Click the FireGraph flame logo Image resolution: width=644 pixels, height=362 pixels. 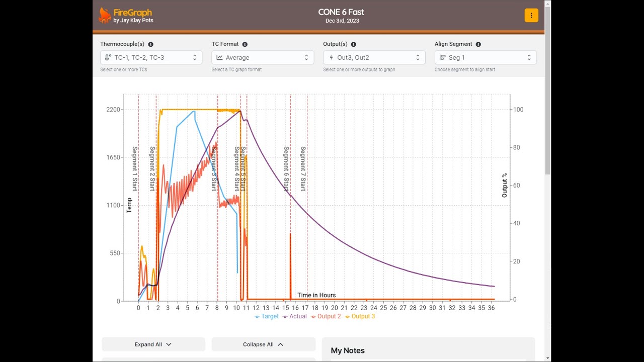(105, 15)
